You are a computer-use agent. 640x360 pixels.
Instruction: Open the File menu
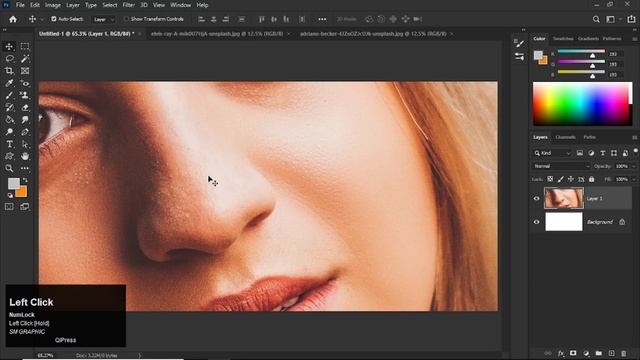coord(20,5)
